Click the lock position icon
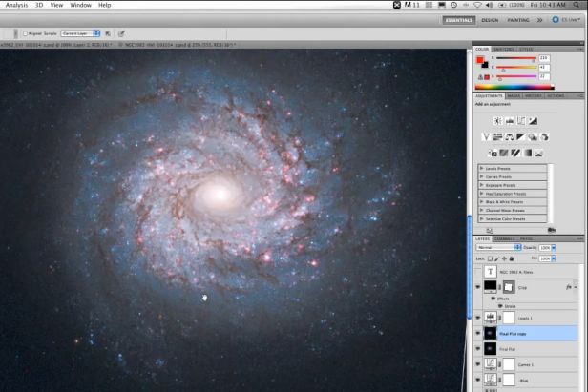The image size is (588, 392). click(x=504, y=258)
